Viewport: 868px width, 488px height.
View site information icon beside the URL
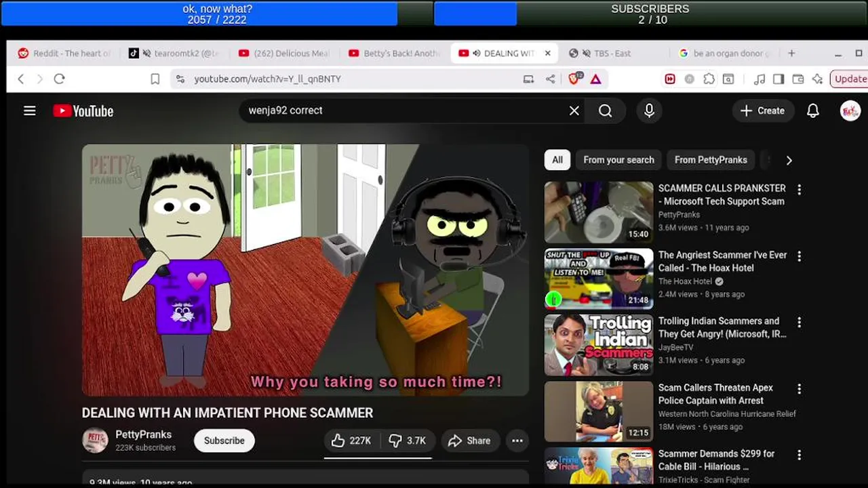[x=180, y=79]
